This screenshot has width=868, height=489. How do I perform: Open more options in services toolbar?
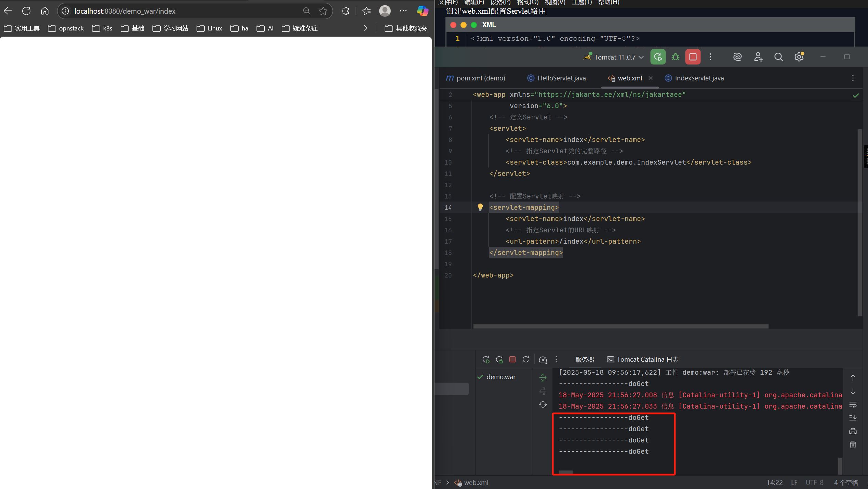(556, 359)
